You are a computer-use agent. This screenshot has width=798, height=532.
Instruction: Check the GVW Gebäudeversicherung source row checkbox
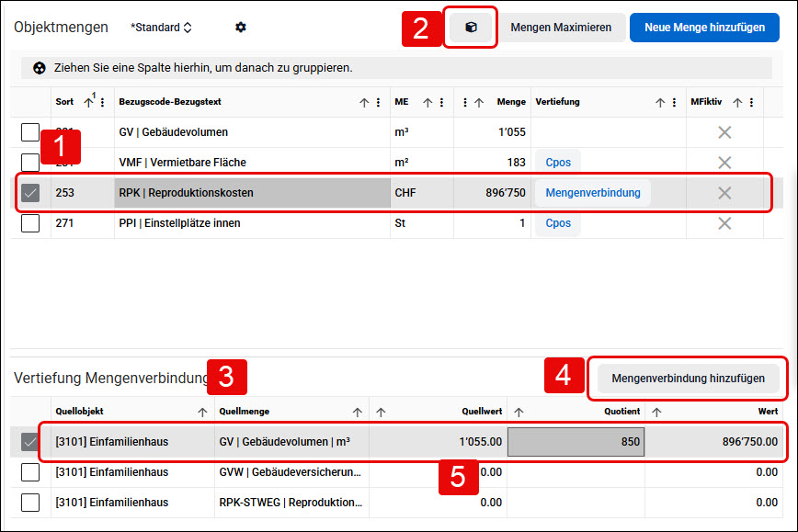point(30,472)
